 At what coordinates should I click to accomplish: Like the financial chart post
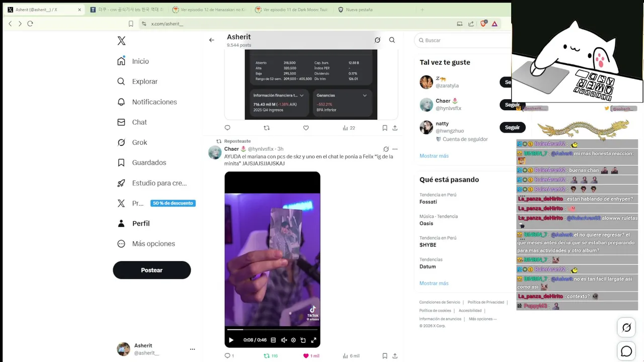pyautogui.click(x=306, y=128)
